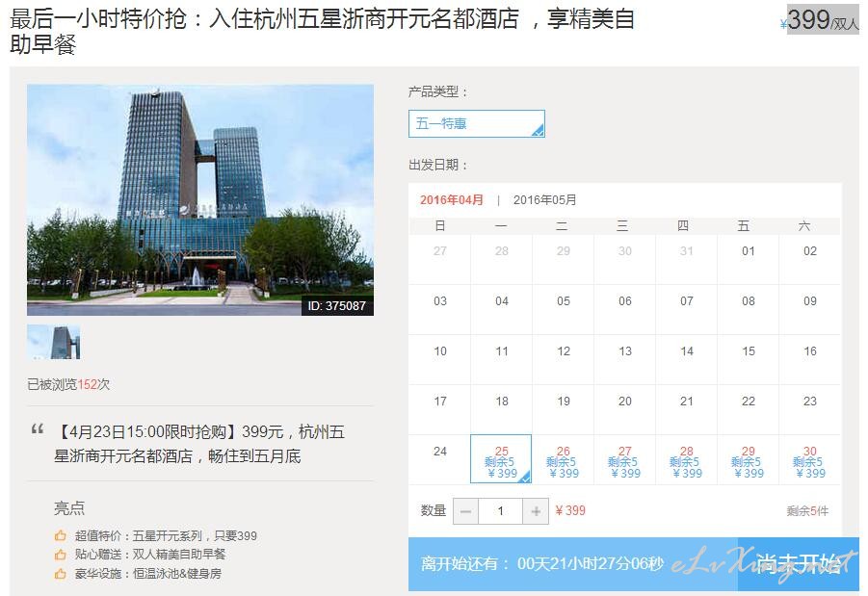Select departure date 27 in calendar
868x596 pixels.
[624, 459]
